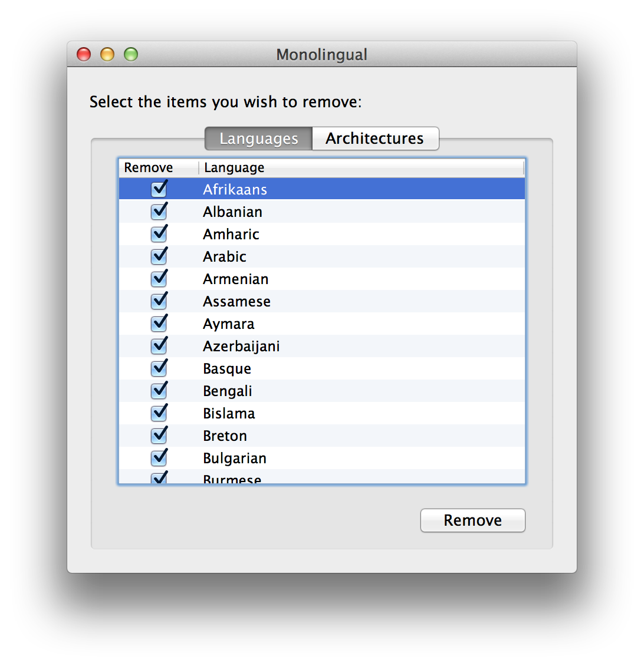Select the Bislama language name
Screen dimensions: 644x666
(x=229, y=413)
